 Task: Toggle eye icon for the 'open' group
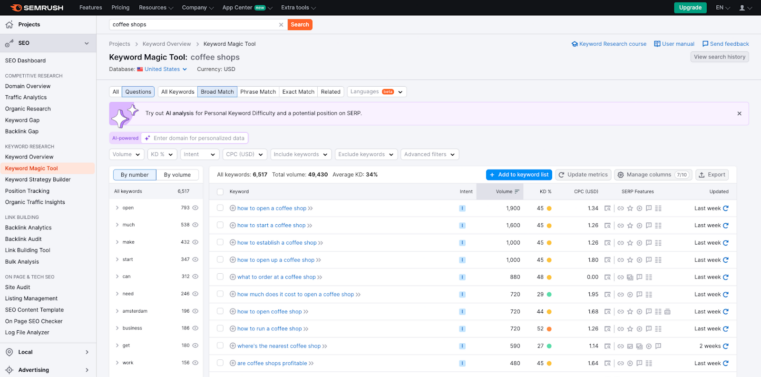(196, 208)
